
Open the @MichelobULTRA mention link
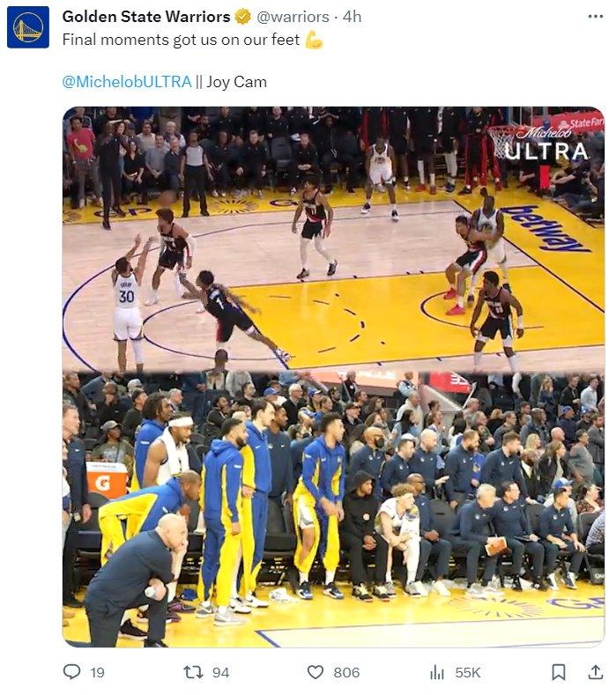(x=127, y=82)
